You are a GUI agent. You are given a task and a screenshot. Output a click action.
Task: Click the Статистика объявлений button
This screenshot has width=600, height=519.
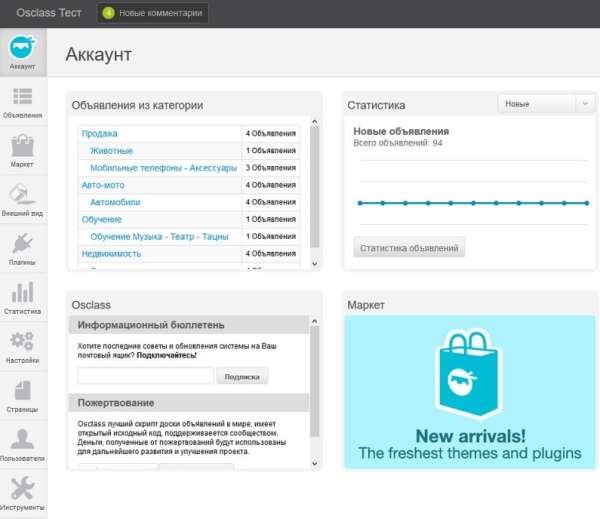(x=409, y=247)
